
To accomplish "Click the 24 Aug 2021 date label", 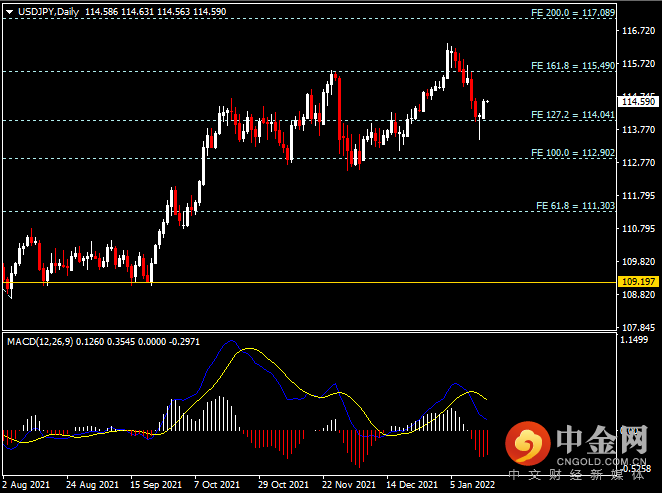I will click(92, 485).
